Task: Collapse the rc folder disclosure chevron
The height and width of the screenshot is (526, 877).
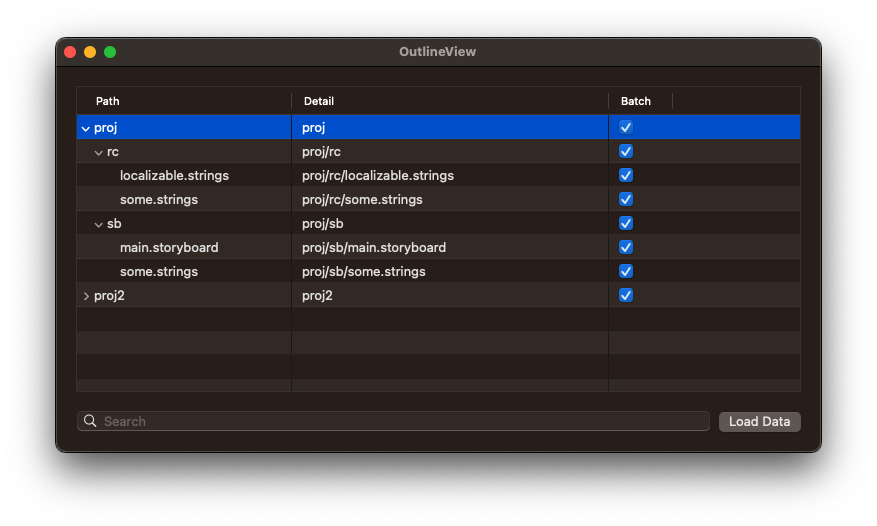Action: click(98, 152)
